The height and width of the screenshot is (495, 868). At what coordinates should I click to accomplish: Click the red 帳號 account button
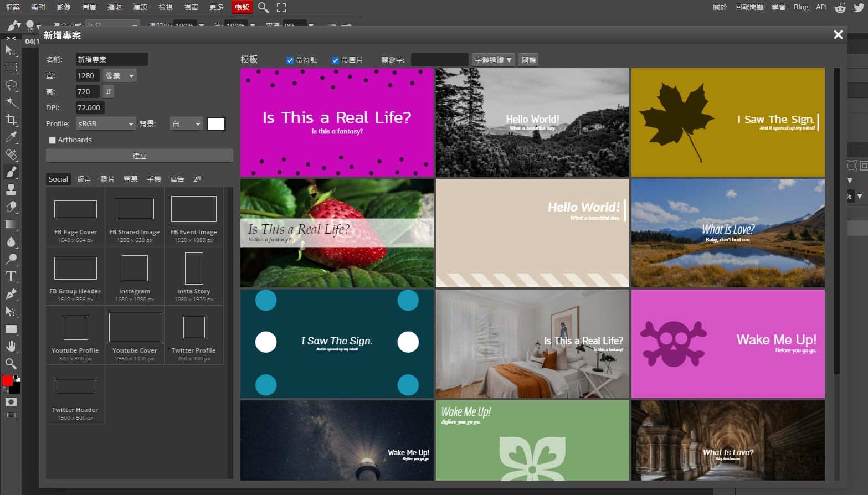242,7
